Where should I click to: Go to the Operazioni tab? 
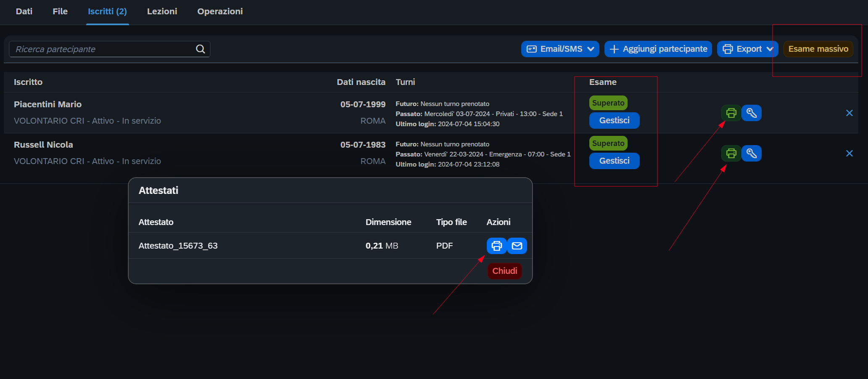[220, 11]
